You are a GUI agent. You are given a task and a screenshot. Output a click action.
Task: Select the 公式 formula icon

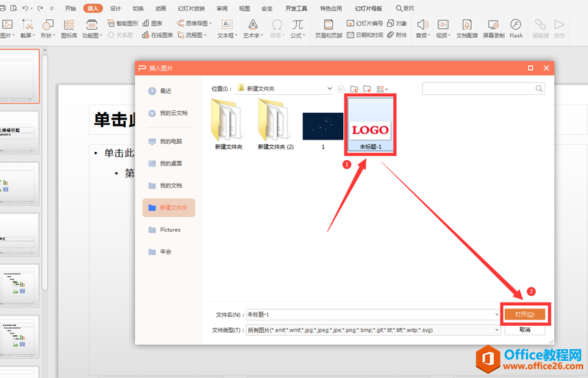[297, 27]
